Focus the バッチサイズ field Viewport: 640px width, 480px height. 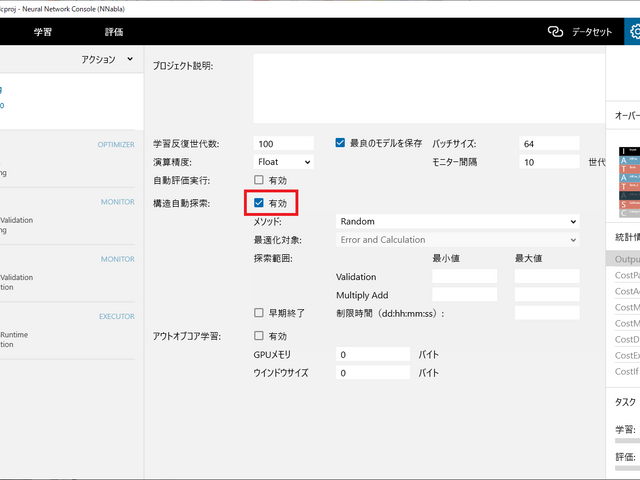click(548, 143)
